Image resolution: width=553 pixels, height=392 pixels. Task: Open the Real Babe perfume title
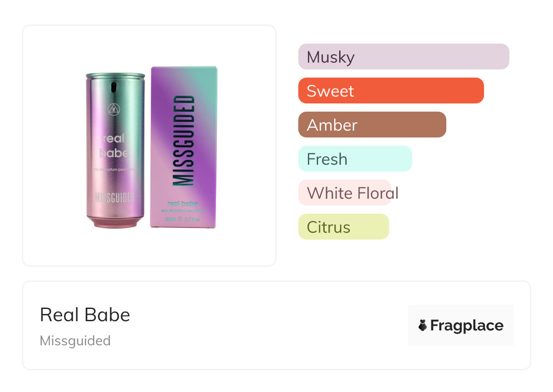click(85, 315)
